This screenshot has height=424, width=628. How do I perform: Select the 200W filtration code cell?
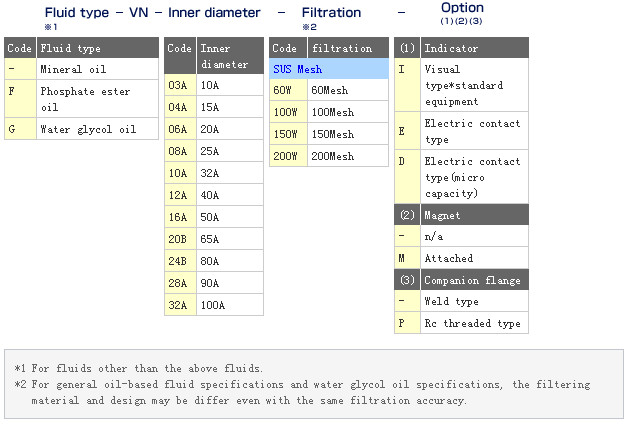[x=282, y=156]
